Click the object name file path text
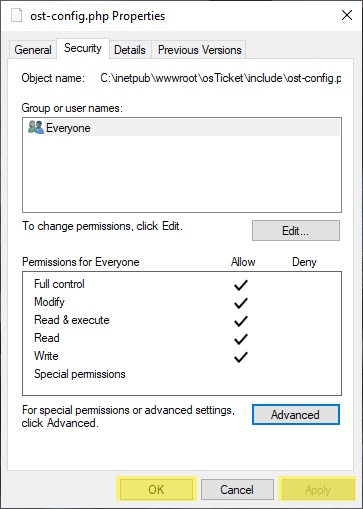 click(x=221, y=78)
